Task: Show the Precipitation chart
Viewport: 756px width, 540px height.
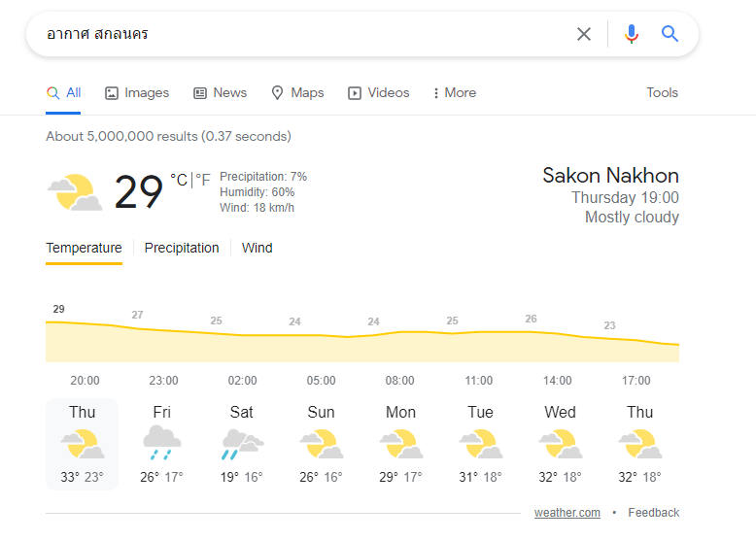Action: coord(182,248)
